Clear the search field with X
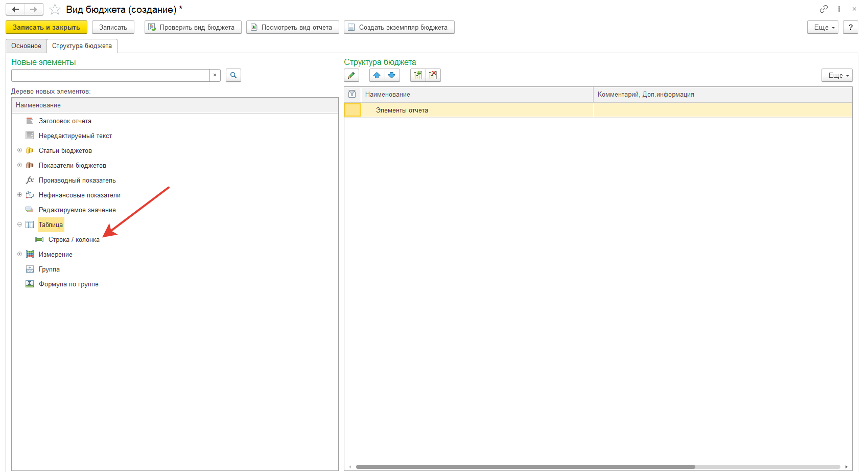Image resolution: width=868 pixels, height=472 pixels. point(215,76)
